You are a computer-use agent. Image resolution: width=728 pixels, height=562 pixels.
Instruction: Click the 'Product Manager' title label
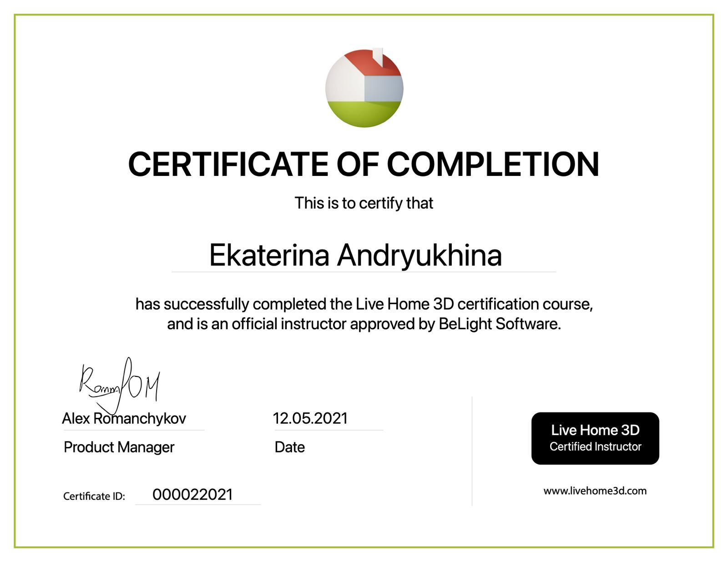point(119,447)
